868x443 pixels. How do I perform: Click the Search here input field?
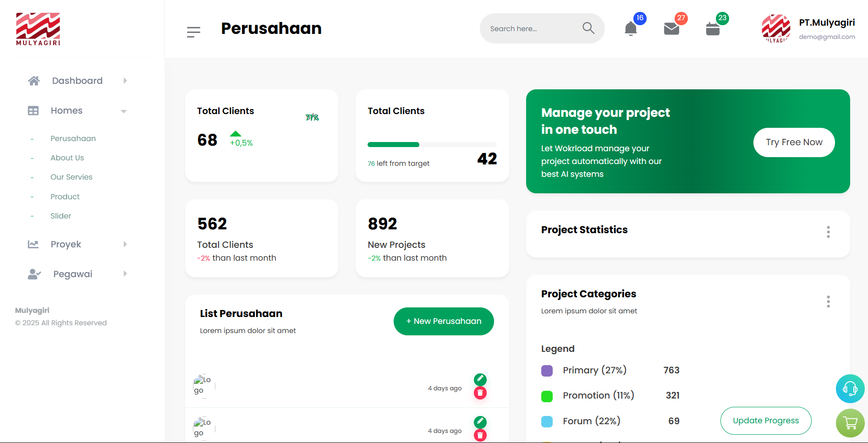[x=532, y=29]
